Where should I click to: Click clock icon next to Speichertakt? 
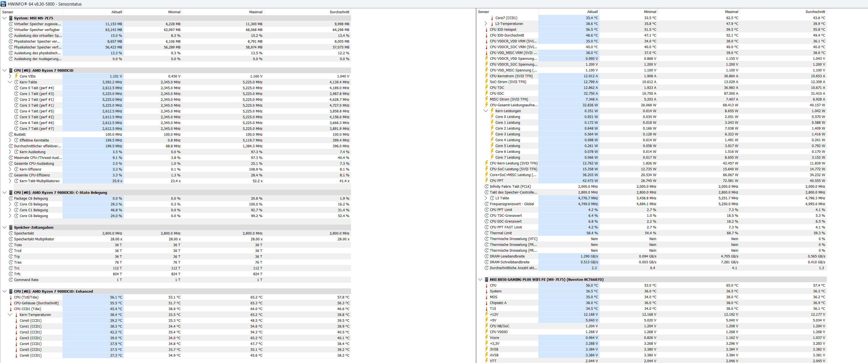(11, 233)
